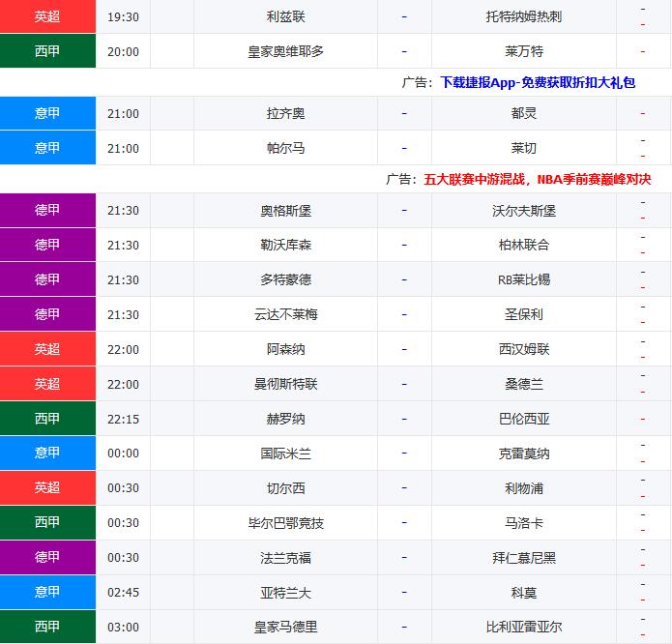This screenshot has height=644, width=672.
Task: Click the 英超 tag beside 切尔西
Action: pyautogui.click(x=47, y=488)
